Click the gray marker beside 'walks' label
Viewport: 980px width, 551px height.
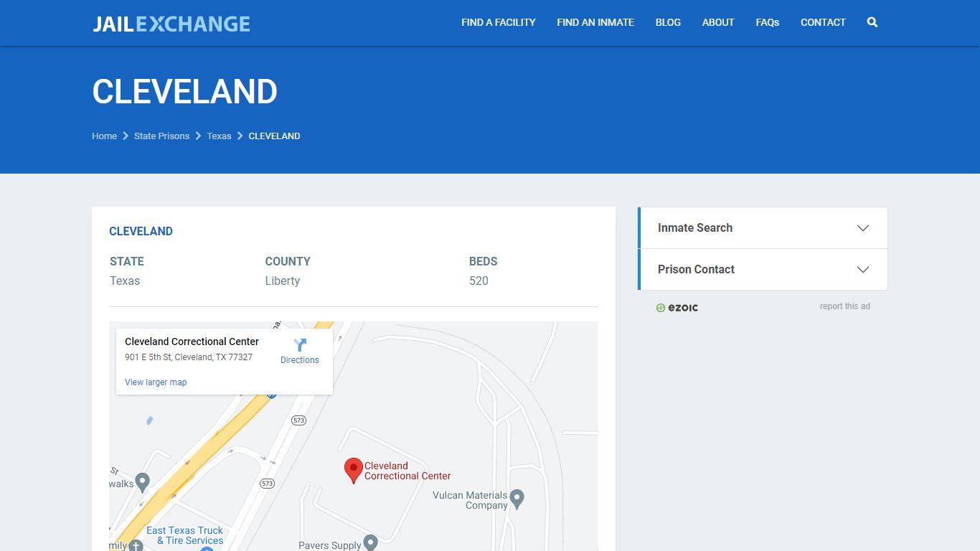tap(142, 482)
